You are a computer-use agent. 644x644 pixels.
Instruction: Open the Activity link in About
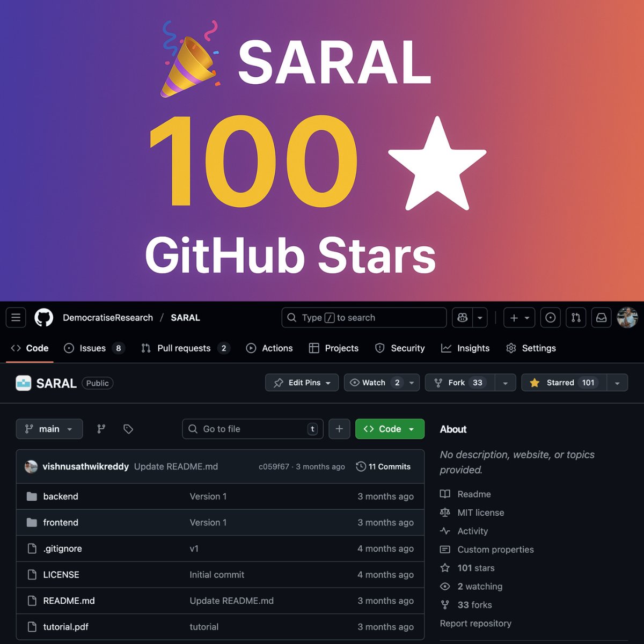coord(464,531)
